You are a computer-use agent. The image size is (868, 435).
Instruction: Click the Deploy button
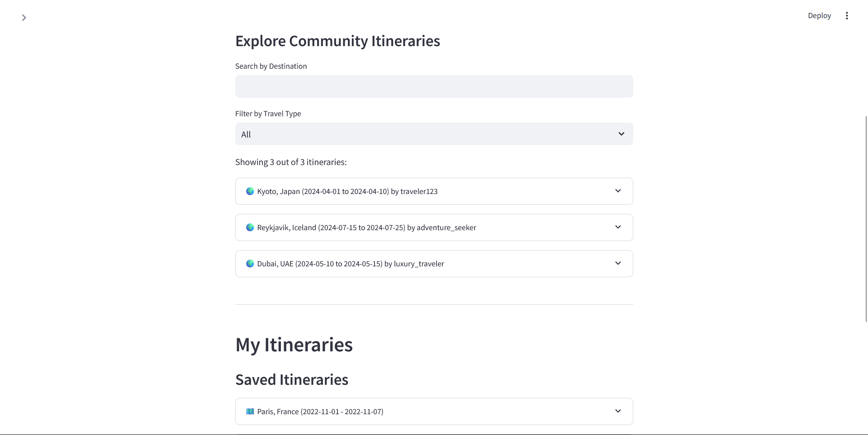coord(819,16)
